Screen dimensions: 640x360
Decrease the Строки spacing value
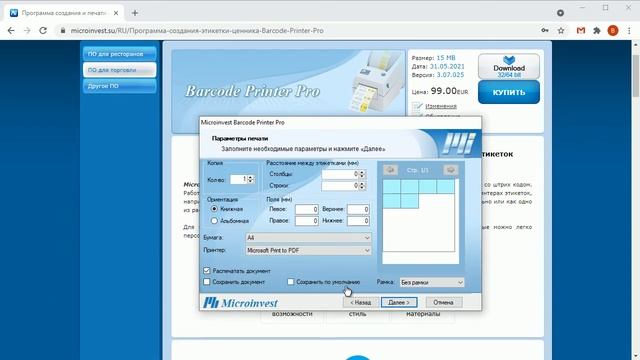(362, 188)
